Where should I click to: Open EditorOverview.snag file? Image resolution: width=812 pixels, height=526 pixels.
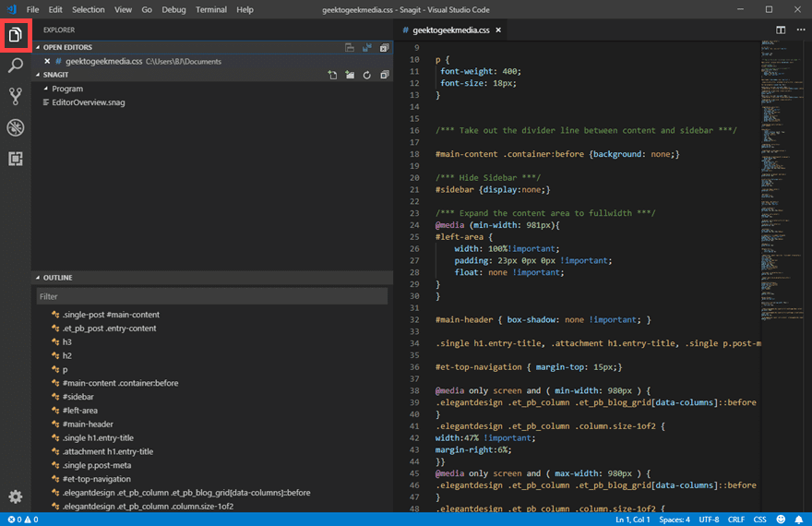(x=212, y=102)
